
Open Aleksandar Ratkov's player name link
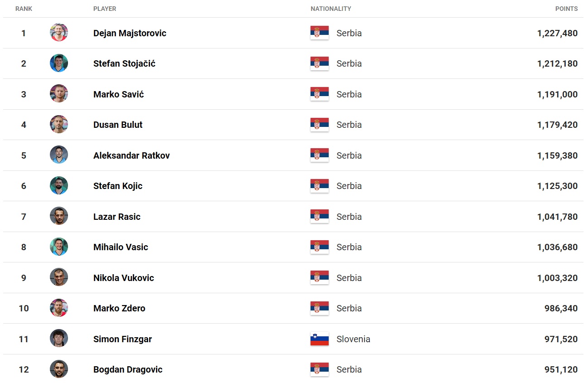pos(131,155)
